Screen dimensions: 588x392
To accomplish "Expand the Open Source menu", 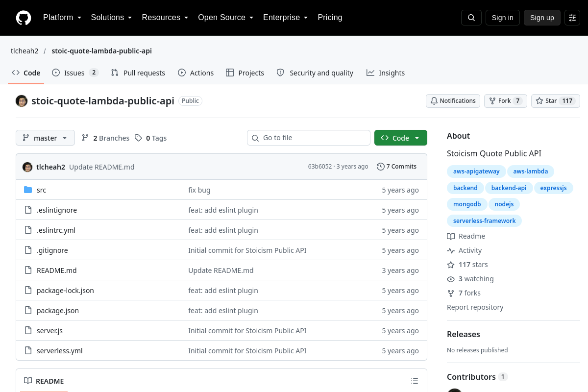I will (x=226, y=18).
